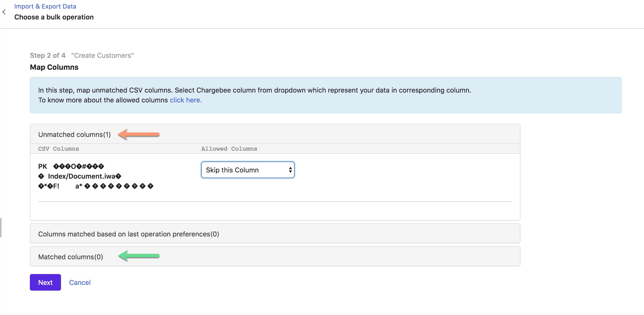Click the Step 2 of 4 indicator
The image size is (644, 315).
pyautogui.click(x=48, y=55)
